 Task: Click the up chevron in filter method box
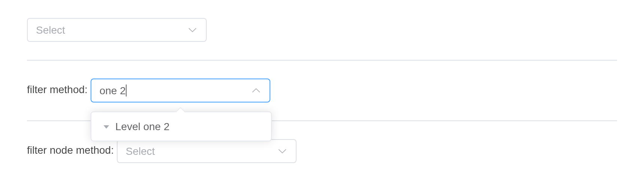click(256, 90)
